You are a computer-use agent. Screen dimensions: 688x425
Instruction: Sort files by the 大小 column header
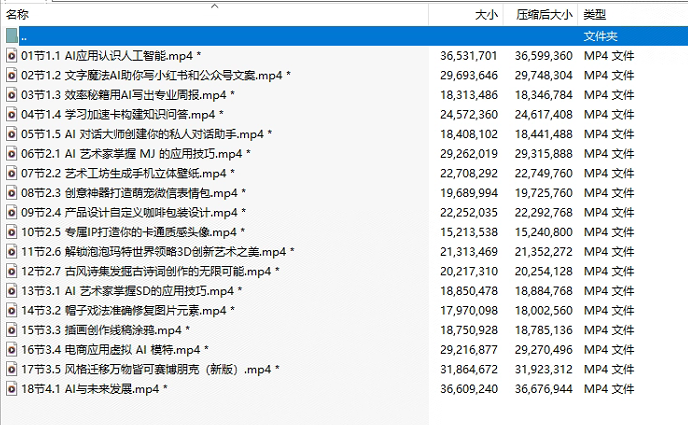485,15
